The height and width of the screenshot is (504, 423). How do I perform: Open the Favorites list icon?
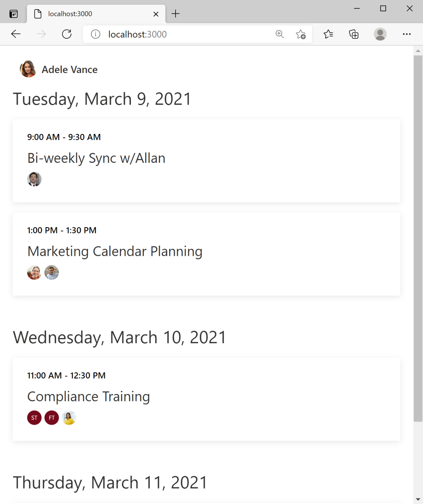coord(328,34)
